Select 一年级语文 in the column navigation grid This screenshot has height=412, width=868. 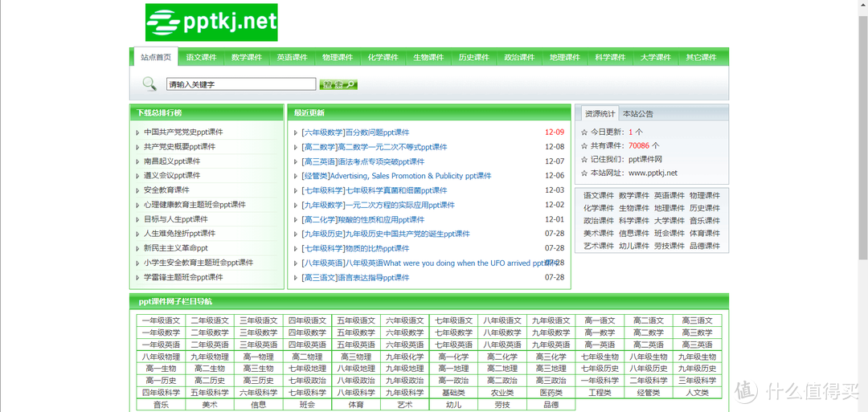(161, 320)
